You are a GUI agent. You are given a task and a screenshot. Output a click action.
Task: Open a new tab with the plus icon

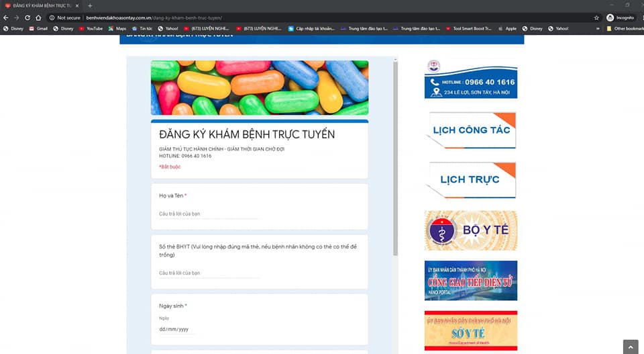point(90,5)
